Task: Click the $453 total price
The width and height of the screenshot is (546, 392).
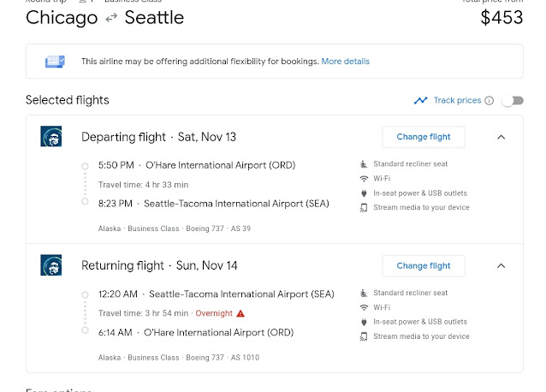Action: pos(501,17)
